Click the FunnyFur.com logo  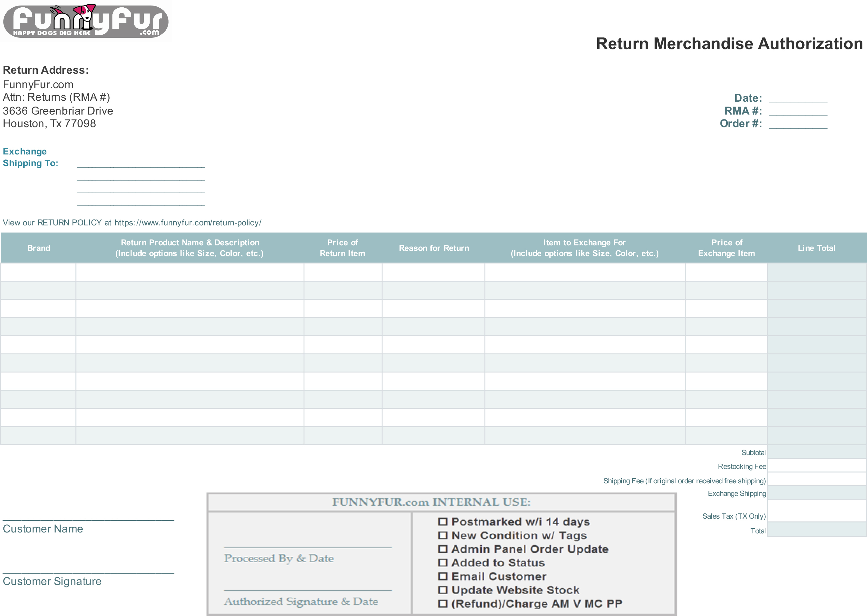click(x=86, y=21)
